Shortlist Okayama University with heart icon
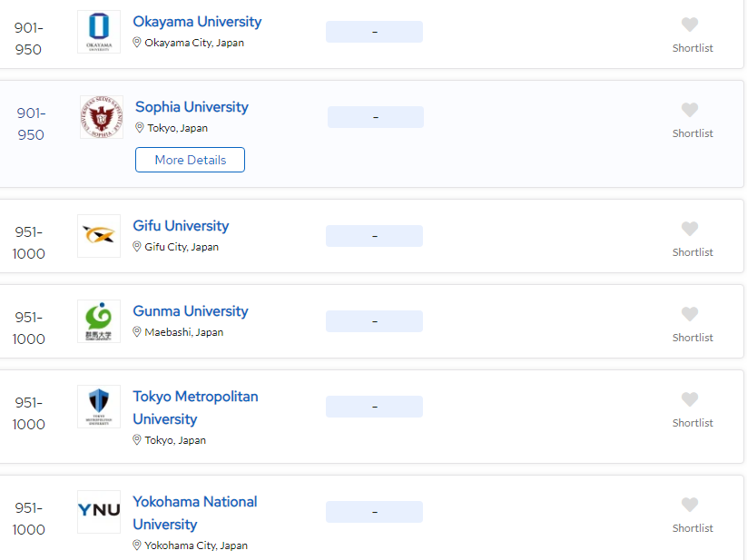The image size is (747, 560). point(689,25)
